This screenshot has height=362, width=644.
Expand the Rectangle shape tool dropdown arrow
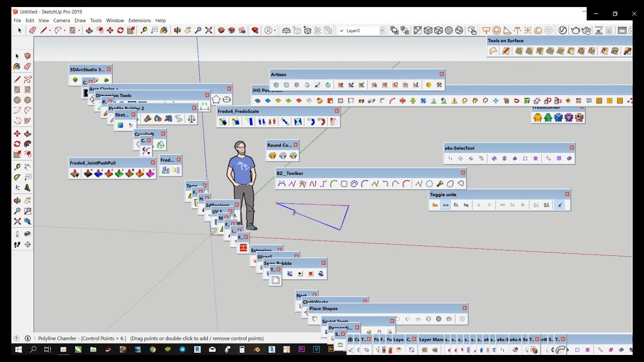[79, 31]
